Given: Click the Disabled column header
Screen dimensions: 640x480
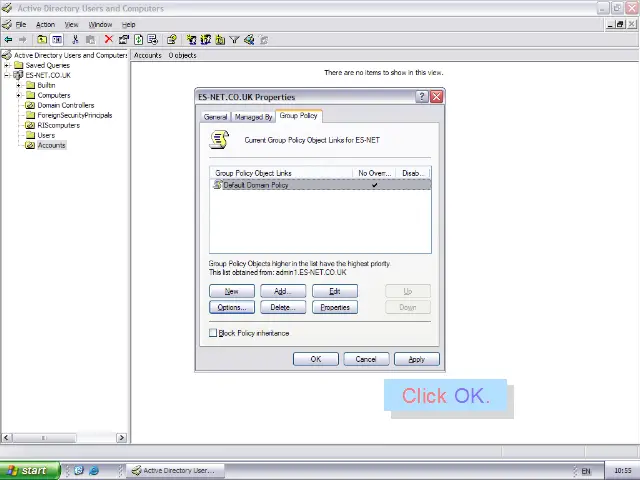Looking at the screenshot, I should click(x=413, y=173).
